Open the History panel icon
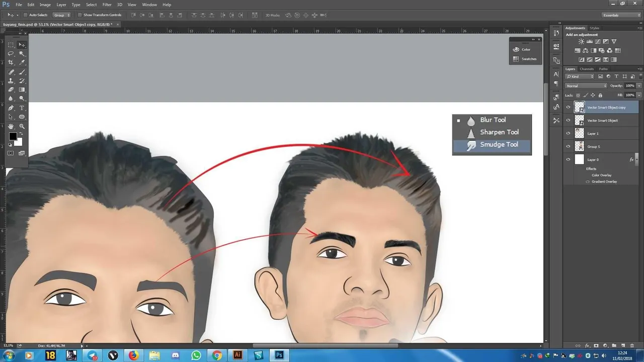The image size is (644, 362). click(x=556, y=33)
